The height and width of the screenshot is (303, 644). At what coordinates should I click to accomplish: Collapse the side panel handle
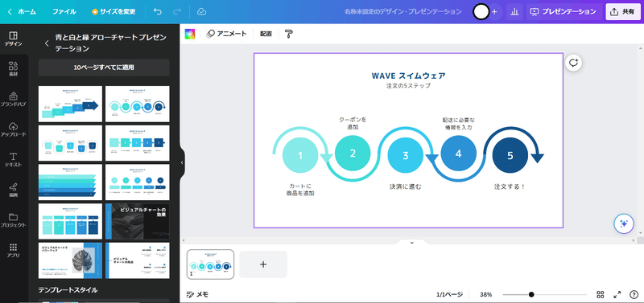point(182,162)
